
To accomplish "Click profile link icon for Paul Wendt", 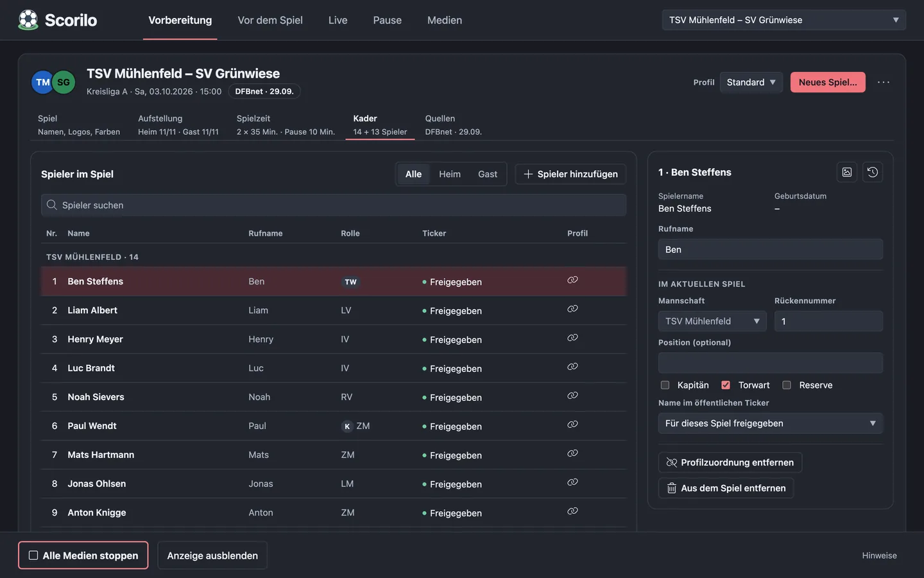I will [572, 425].
